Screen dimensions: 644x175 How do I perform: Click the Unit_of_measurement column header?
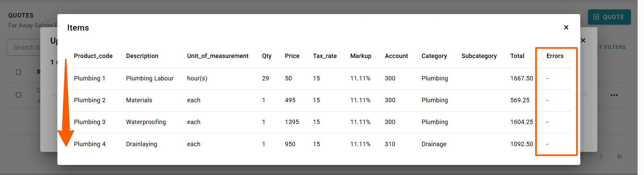[218, 56]
